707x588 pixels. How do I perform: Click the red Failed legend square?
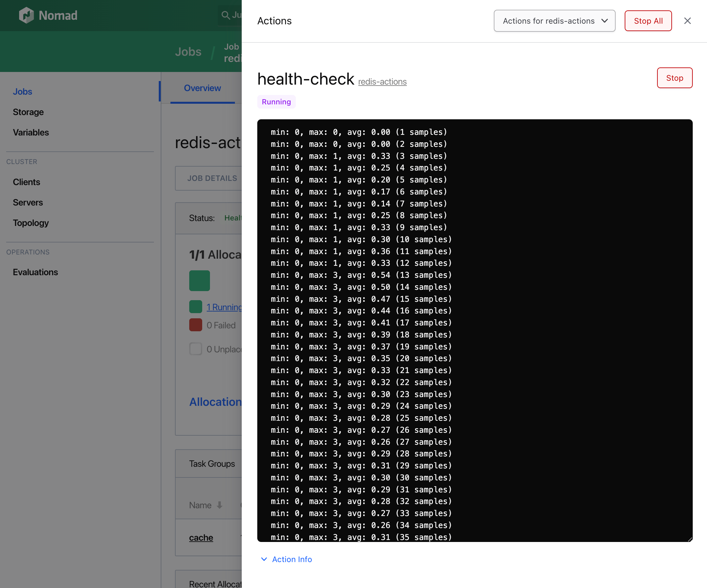196,325
